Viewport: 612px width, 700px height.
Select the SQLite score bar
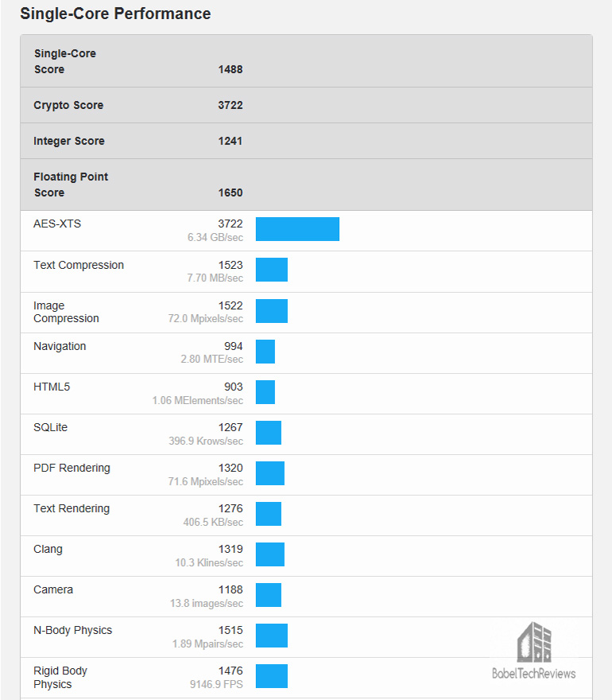pos(269,433)
